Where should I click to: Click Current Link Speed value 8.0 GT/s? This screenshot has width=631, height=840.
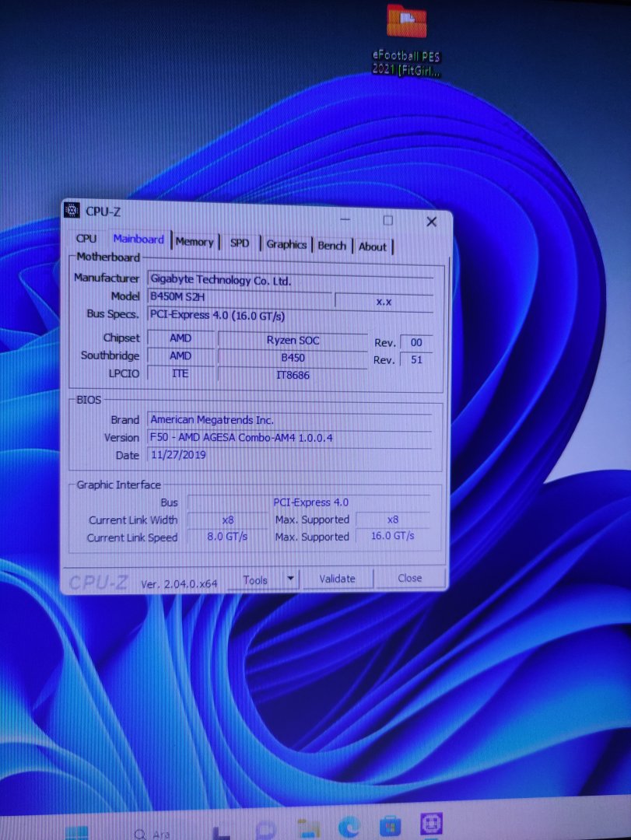click(x=227, y=536)
